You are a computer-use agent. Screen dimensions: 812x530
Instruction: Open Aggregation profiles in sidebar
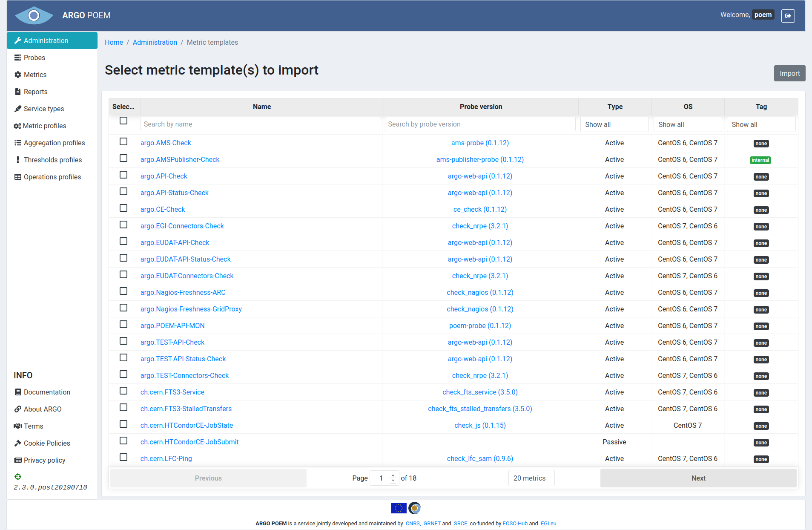click(52, 143)
